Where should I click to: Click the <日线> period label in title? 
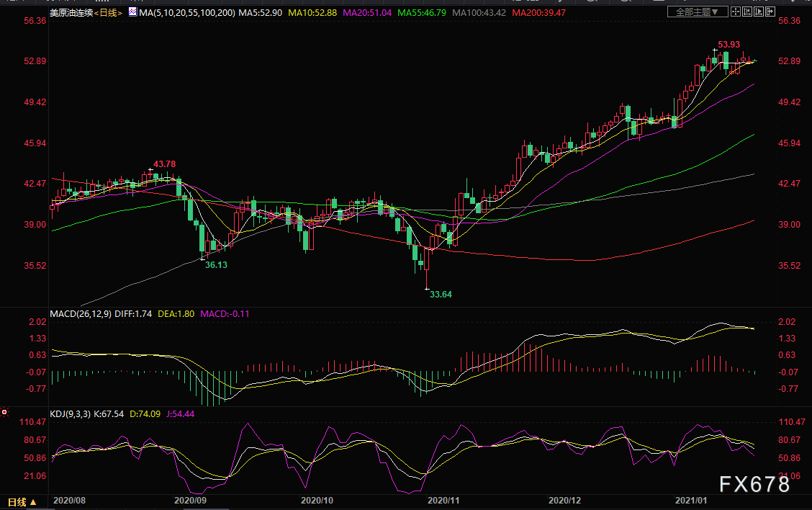[x=108, y=12]
